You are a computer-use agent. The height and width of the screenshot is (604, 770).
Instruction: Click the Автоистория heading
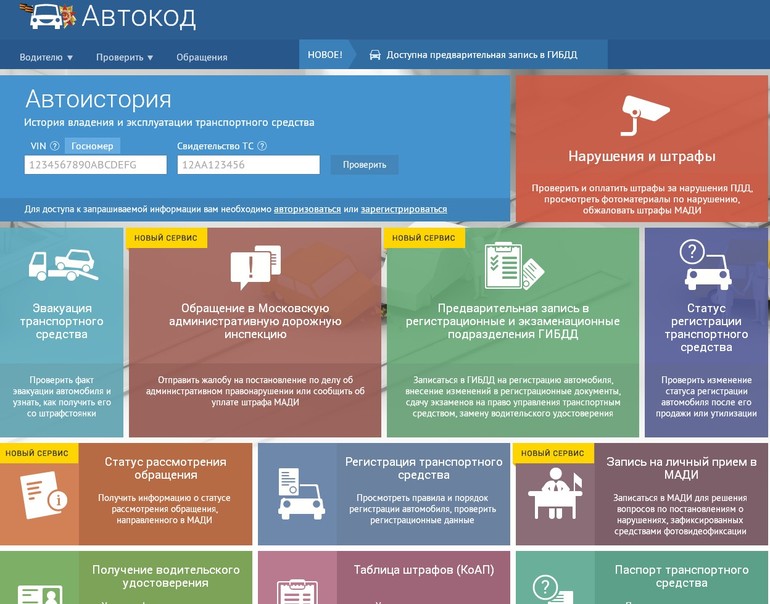98,99
